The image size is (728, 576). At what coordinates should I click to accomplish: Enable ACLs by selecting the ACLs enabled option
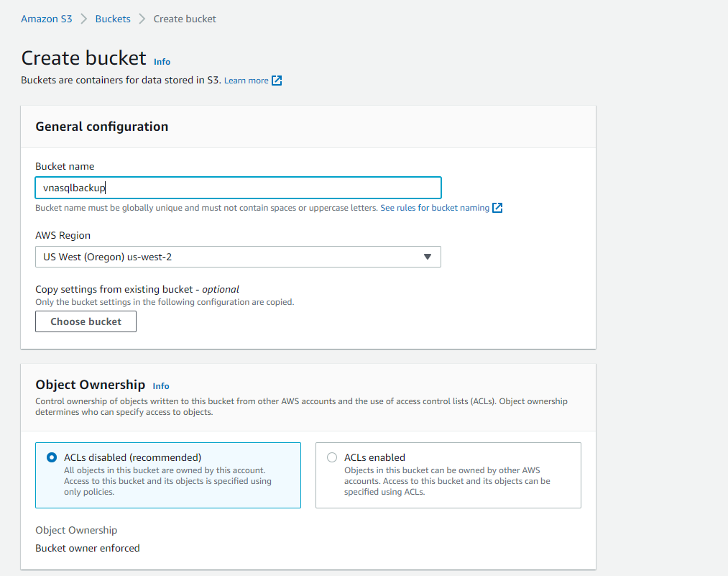click(x=331, y=457)
